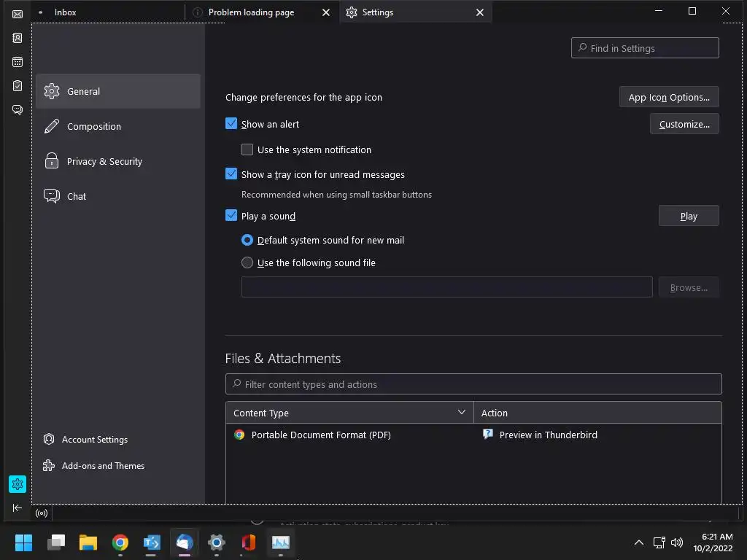Click the Preview in Thunderbird action cell
The height and width of the screenshot is (560, 747).
click(597, 435)
